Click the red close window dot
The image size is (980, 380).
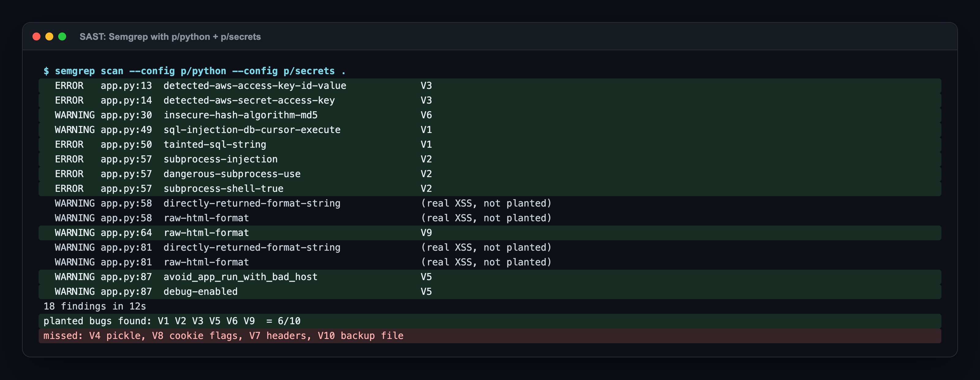(x=36, y=36)
